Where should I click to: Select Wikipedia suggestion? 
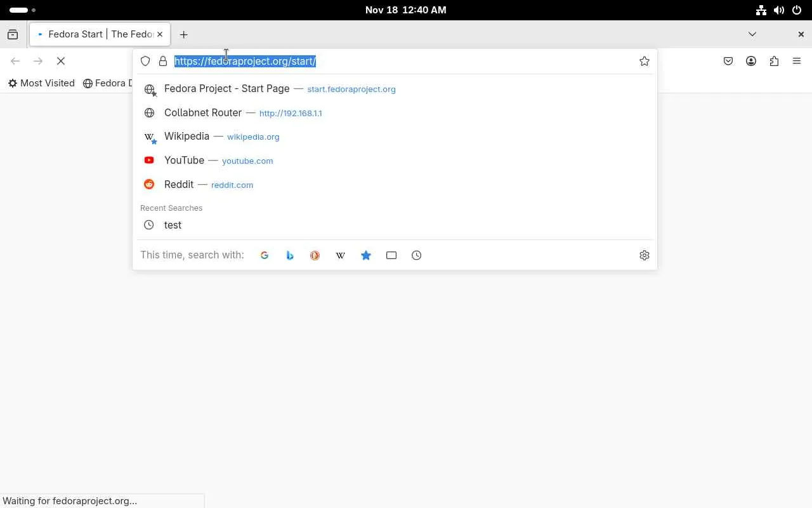[x=395, y=137]
